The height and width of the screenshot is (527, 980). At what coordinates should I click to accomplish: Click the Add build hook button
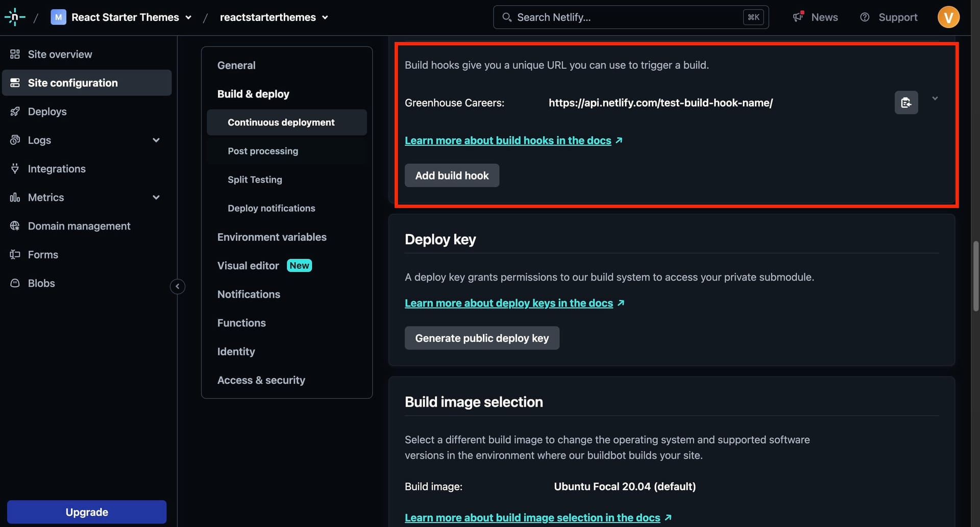point(451,175)
